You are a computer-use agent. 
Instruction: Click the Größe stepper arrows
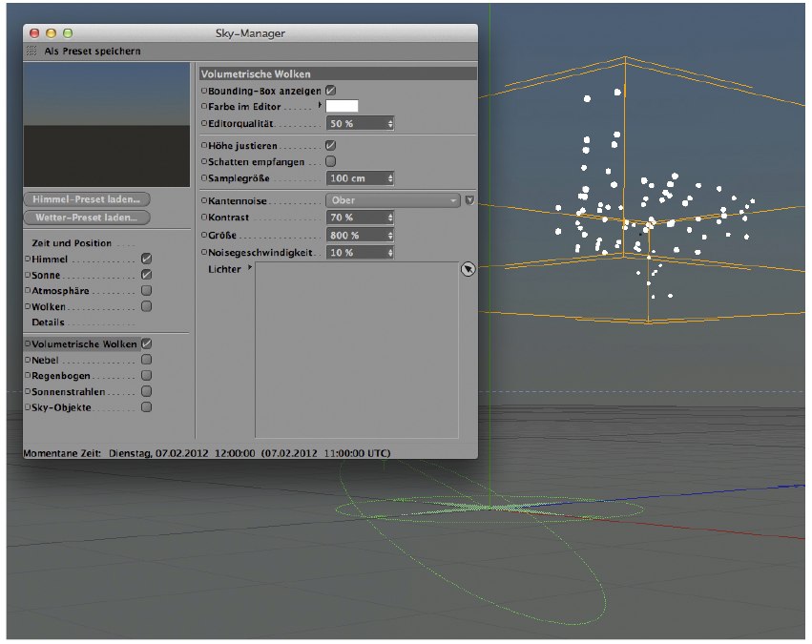[x=390, y=235]
